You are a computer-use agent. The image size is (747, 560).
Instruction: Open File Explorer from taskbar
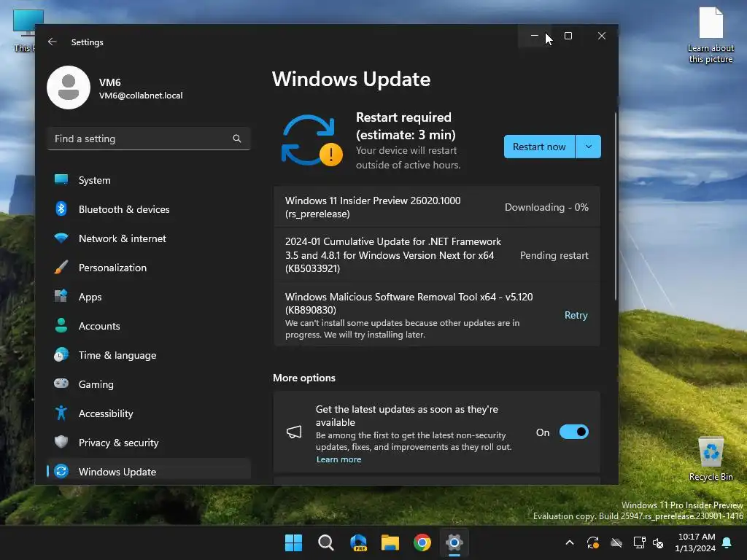coord(390,542)
